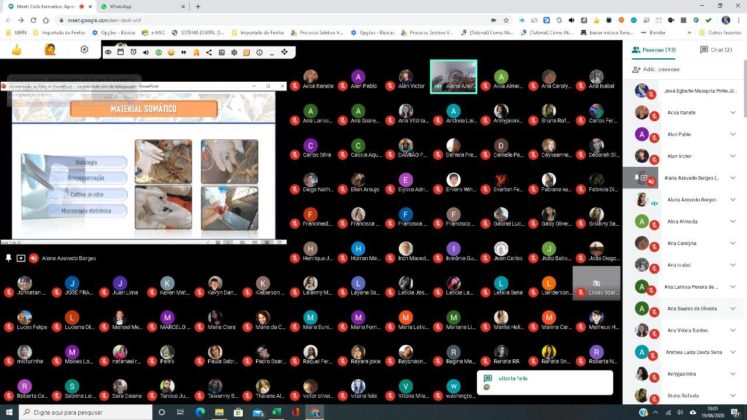Open the UERN bookmark

[17, 32]
